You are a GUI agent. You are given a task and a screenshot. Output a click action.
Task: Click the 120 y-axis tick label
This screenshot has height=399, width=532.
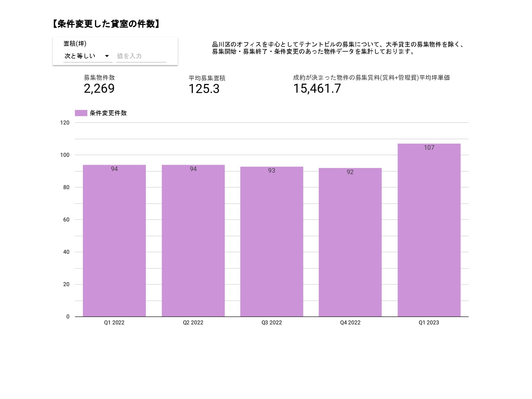click(x=65, y=123)
